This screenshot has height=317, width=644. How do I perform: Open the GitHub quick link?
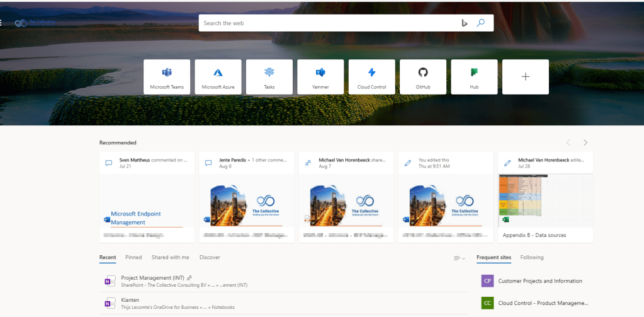pos(423,77)
